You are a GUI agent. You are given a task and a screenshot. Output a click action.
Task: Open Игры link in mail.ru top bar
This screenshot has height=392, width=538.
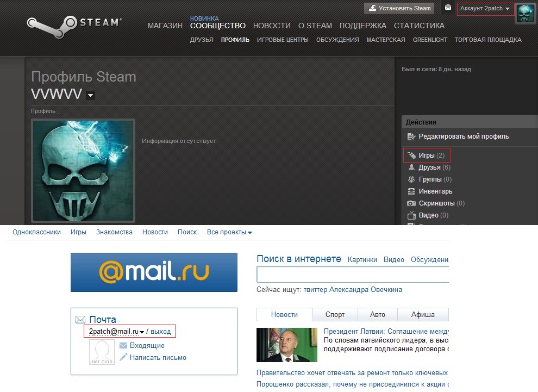point(78,232)
